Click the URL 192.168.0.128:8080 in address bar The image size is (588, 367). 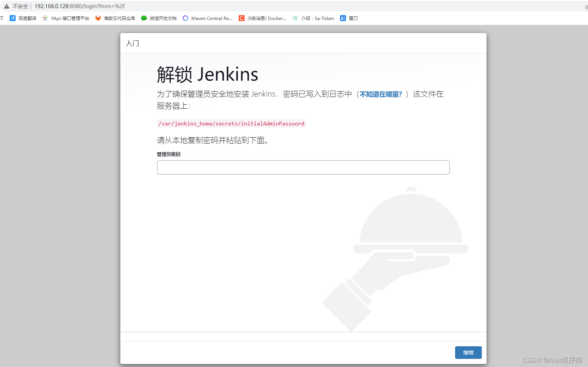coord(80,6)
